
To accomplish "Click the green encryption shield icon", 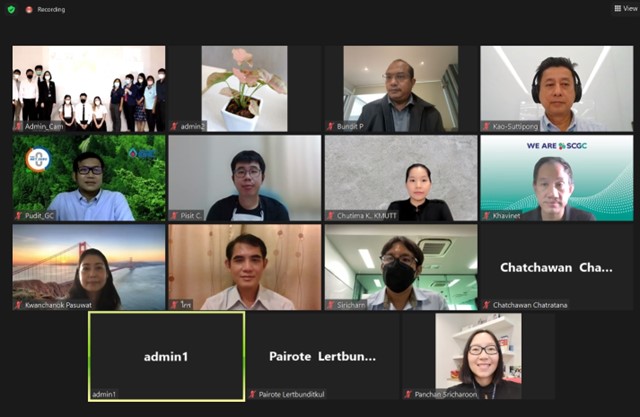I will (11, 9).
